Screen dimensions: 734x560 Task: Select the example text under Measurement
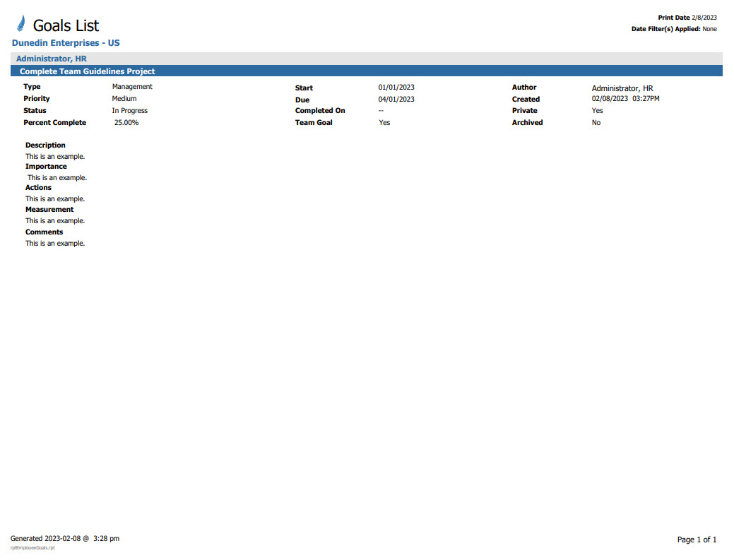[x=55, y=221]
